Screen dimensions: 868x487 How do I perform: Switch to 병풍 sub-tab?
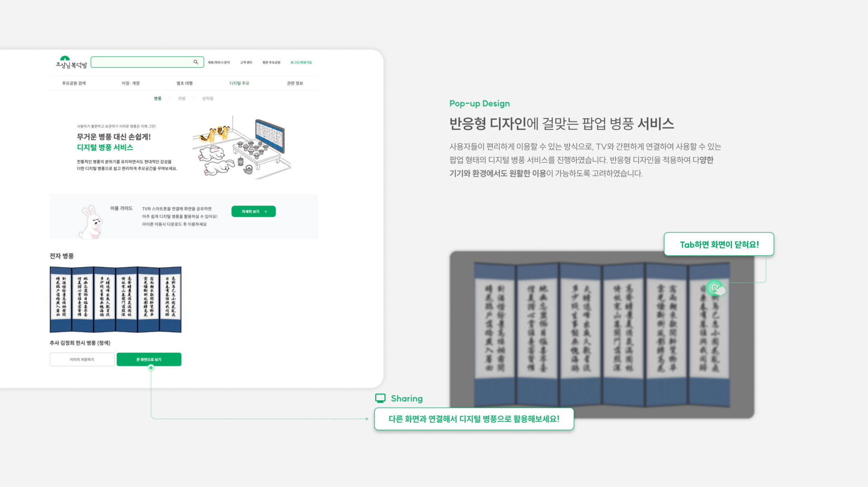[157, 98]
